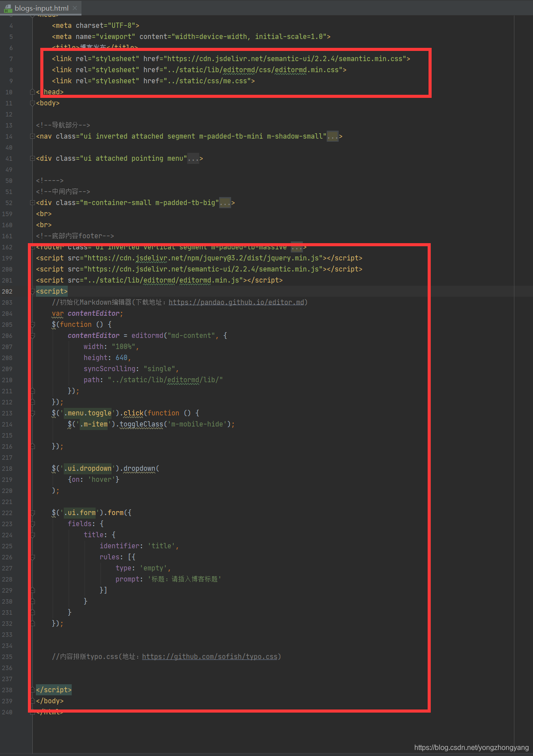Viewport: 533px width, 756px height.
Task: Click the folded ellipsis after pointing menu
Action: 193,159
